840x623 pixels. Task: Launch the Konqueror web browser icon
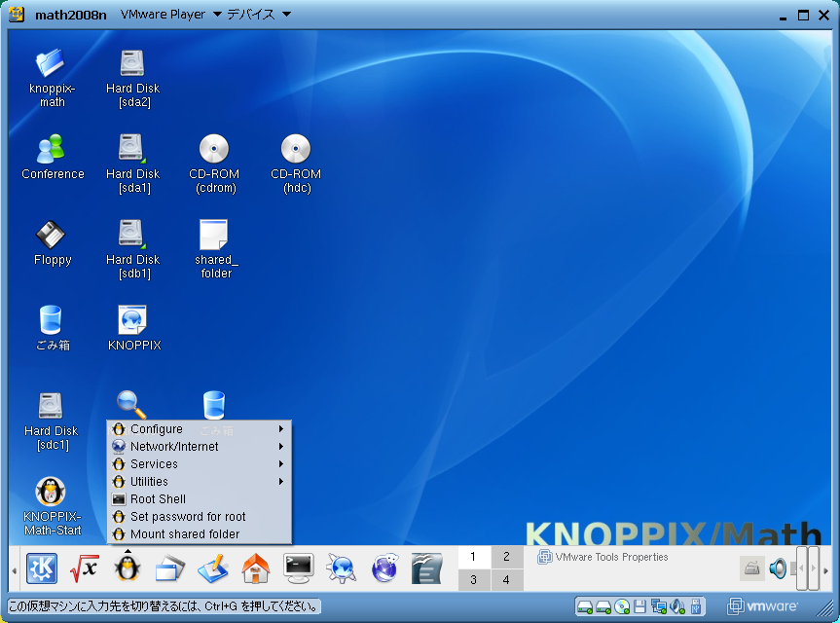342,568
